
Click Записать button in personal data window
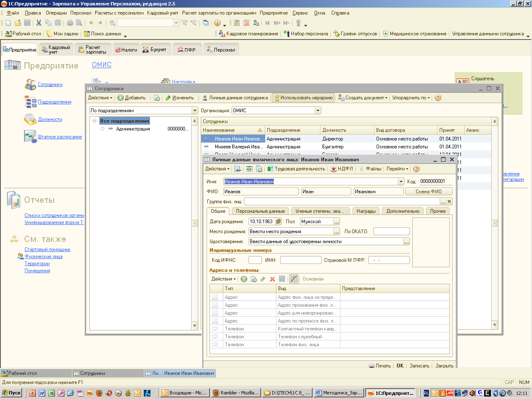(419, 366)
